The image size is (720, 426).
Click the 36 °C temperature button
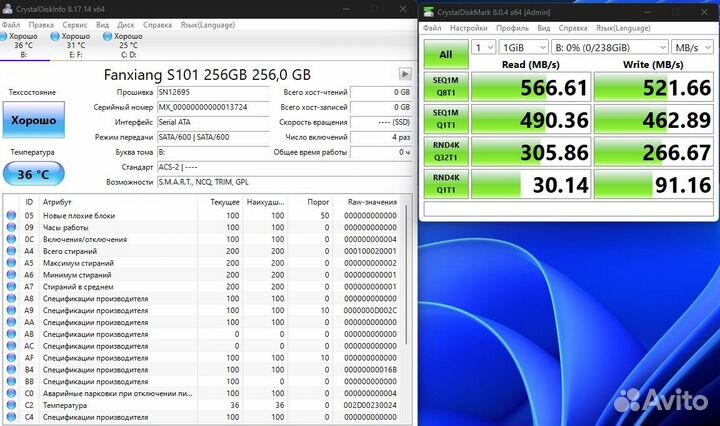pos(34,174)
